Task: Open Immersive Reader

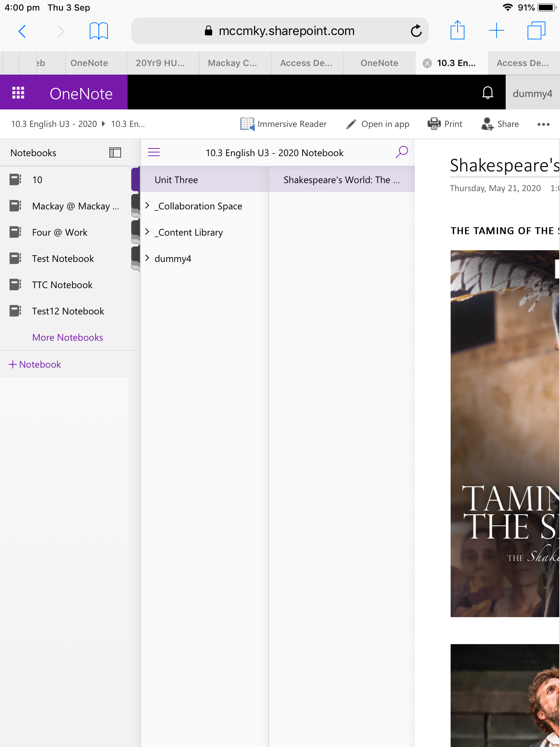Action: click(283, 124)
